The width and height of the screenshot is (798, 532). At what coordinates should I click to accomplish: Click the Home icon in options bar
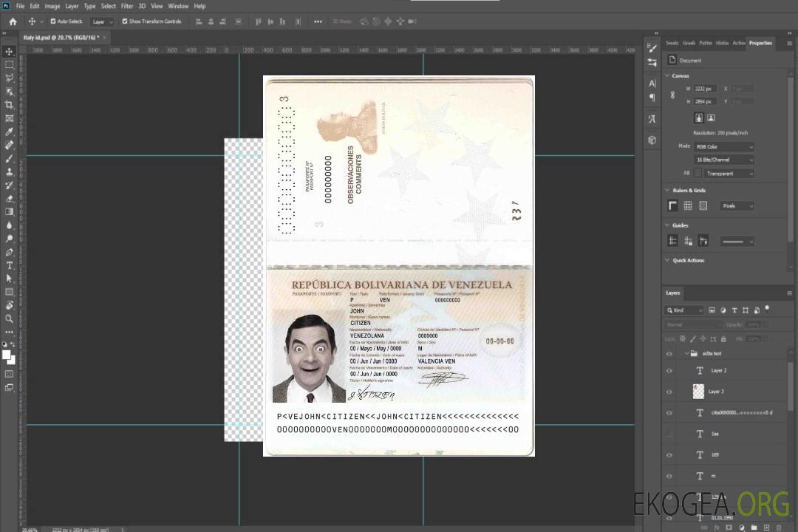point(13,21)
